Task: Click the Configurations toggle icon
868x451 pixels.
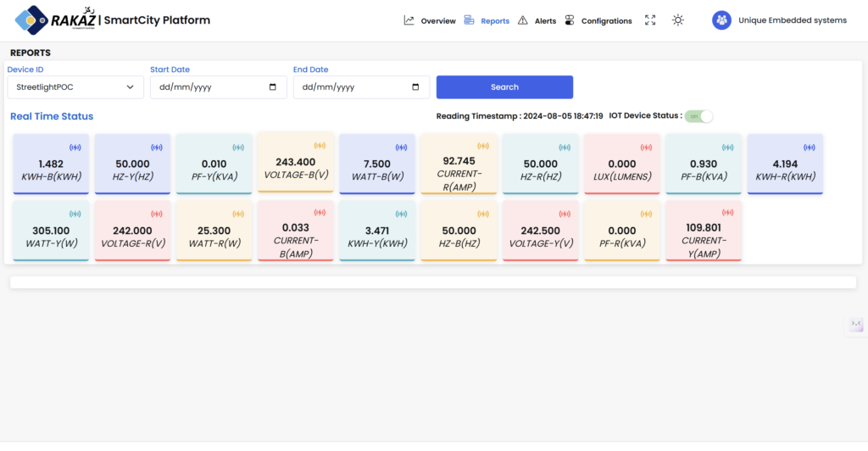Action: pos(570,20)
